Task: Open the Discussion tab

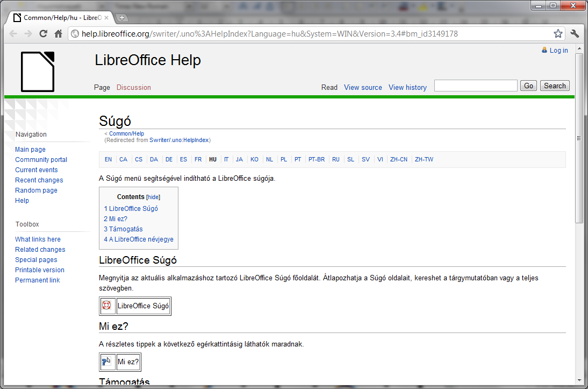Action: (133, 87)
